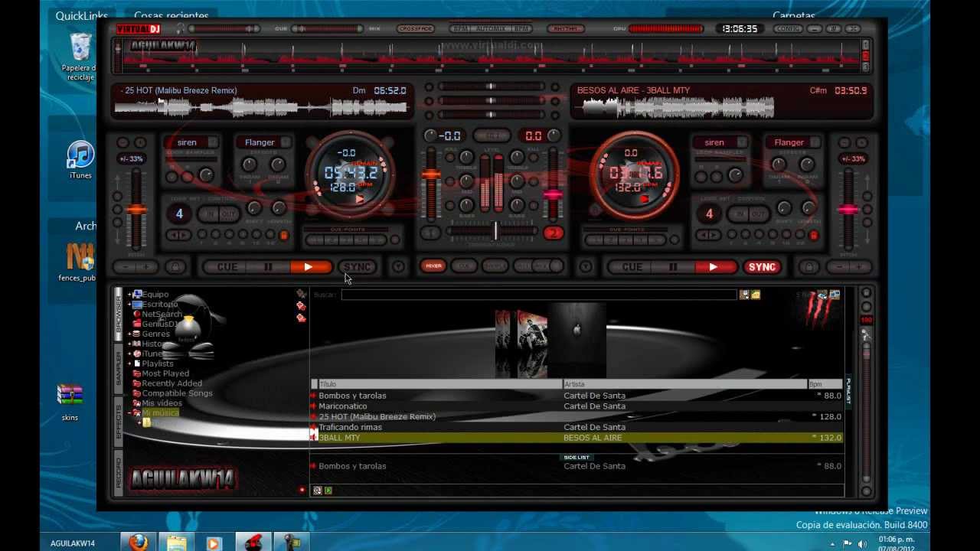Viewport: 980px width, 551px height.
Task: Toggle left deck smart loop lock
Action: coord(283,236)
